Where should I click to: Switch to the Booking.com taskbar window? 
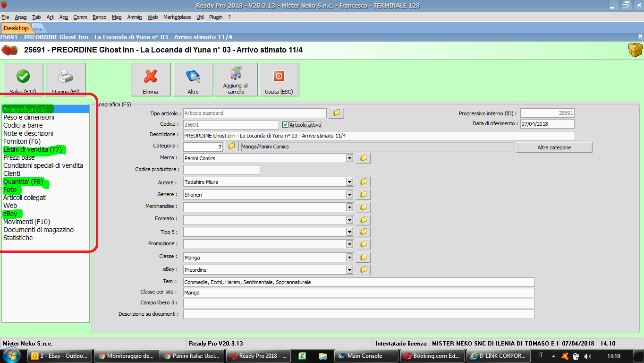click(x=432, y=356)
